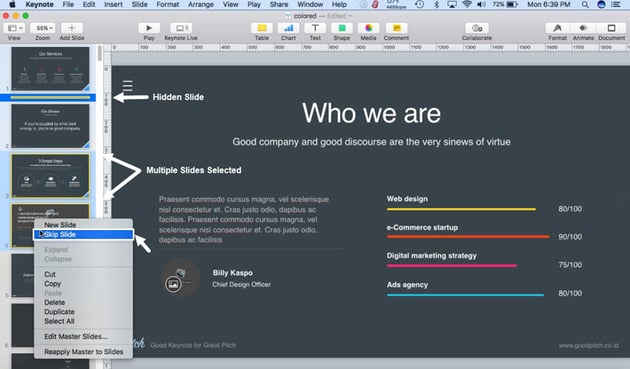The image size is (630, 369).
Task: Click the Bluetooth menu bar icon
Action: pyautogui.click(x=436, y=4)
